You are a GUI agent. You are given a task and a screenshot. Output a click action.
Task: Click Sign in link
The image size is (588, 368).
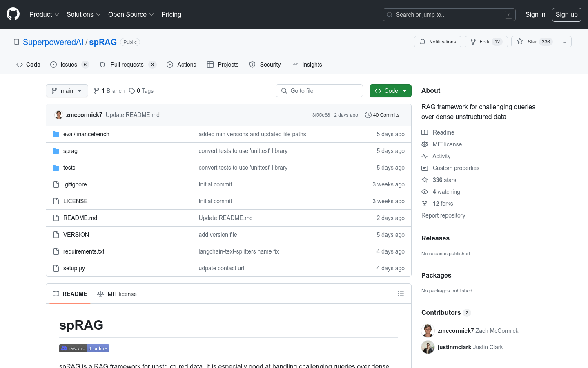pos(535,14)
